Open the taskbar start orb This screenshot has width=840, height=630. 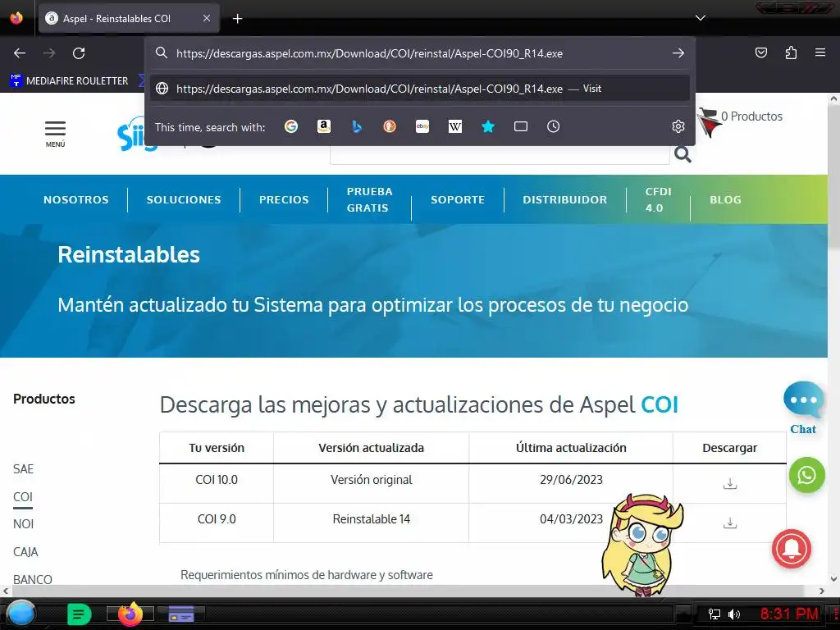click(21, 614)
